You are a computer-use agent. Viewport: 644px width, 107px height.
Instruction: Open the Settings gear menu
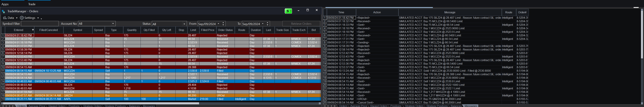pyautogui.click(x=22, y=18)
